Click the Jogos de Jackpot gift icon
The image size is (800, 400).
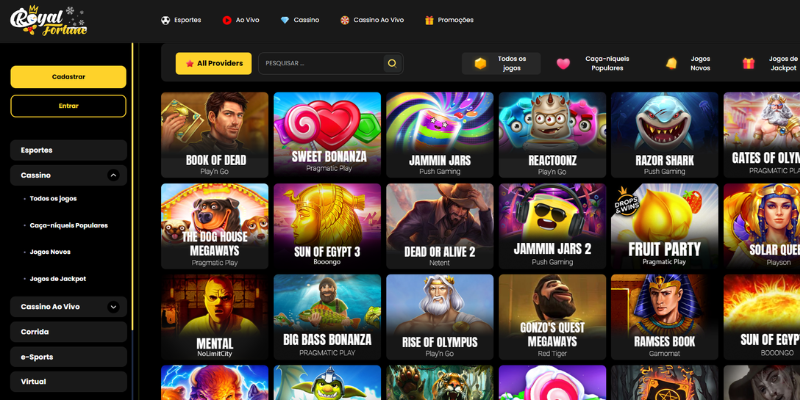tap(748, 63)
